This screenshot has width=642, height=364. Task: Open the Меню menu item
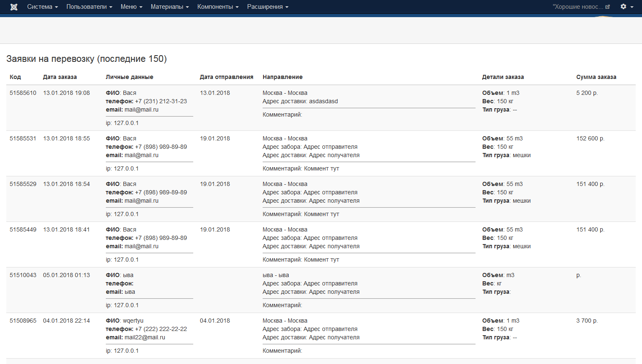pyautogui.click(x=131, y=7)
